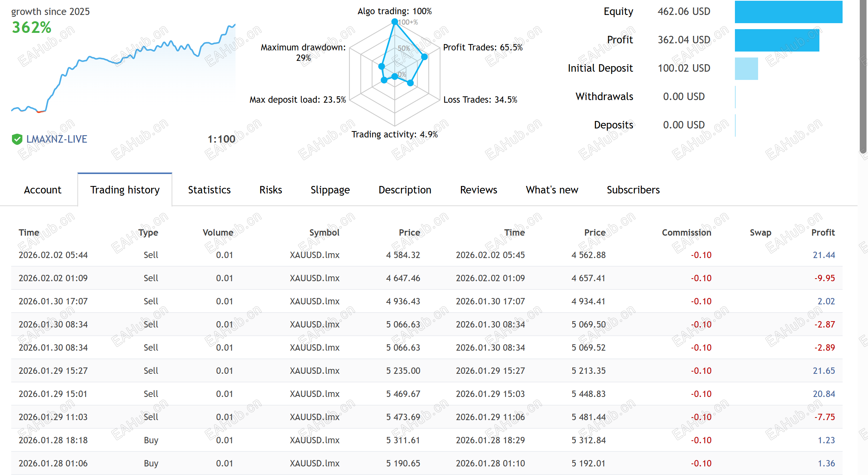The height and width of the screenshot is (475, 868).
Task: Select trade opened 2026.01.28 01:06
Action: point(427,463)
